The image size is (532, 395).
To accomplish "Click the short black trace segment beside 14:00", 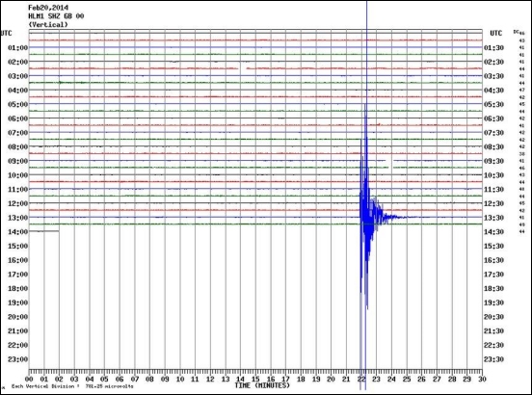I will pos(44,231).
